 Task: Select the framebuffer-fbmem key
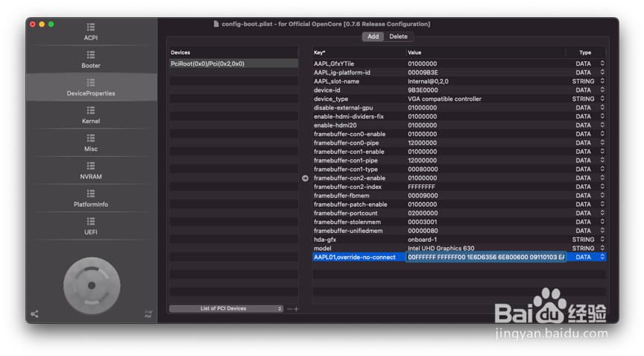click(341, 196)
